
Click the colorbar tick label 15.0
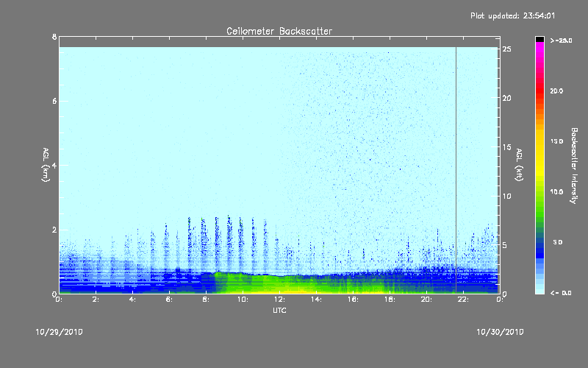click(x=556, y=141)
